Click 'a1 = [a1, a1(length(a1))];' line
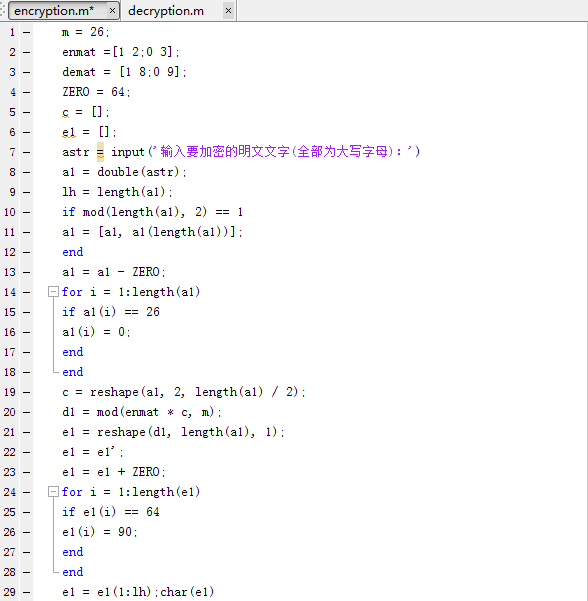 pos(152,232)
